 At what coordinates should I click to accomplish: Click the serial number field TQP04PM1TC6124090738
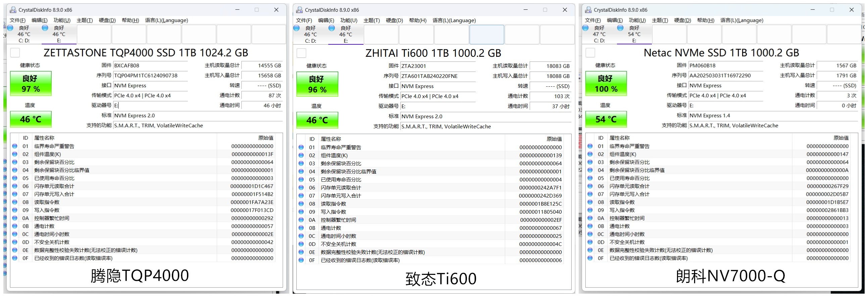150,76
